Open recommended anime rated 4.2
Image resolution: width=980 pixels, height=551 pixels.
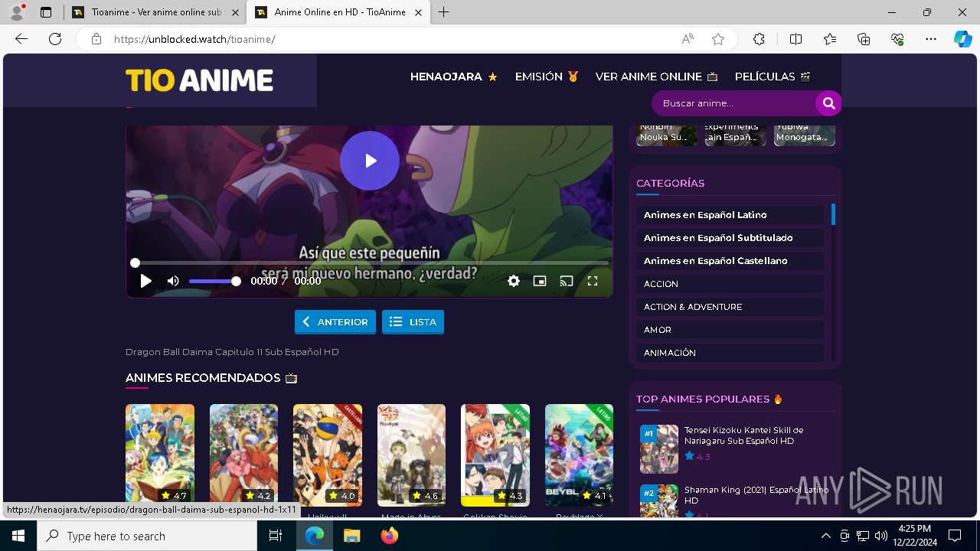pos(243,455)
